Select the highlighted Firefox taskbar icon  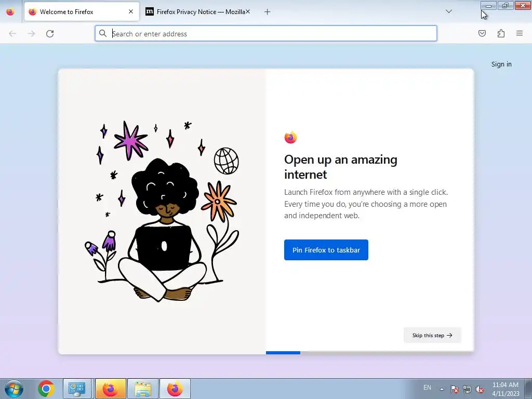(110, 389)
